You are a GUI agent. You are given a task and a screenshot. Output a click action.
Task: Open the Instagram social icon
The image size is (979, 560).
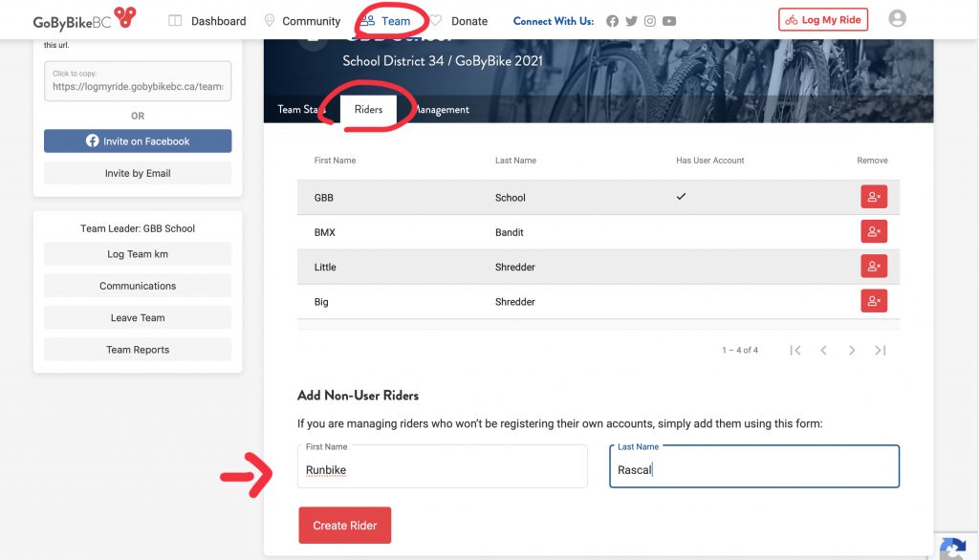650,21
